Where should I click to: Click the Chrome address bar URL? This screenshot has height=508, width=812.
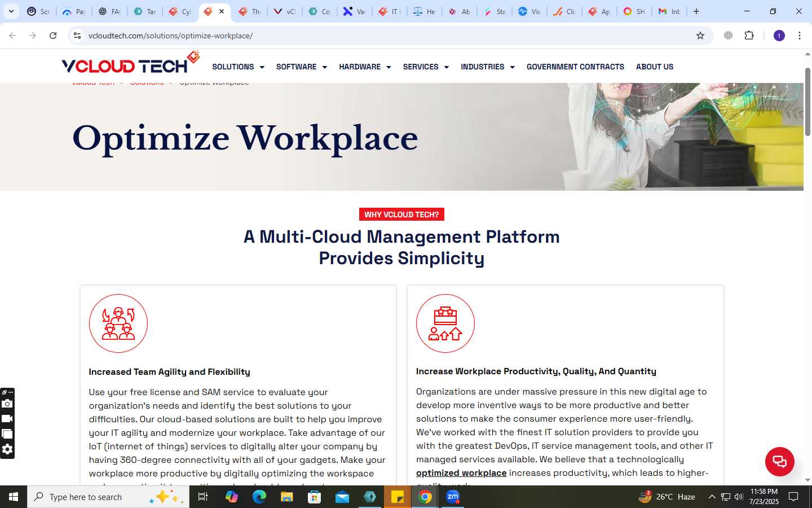[170, 36]
